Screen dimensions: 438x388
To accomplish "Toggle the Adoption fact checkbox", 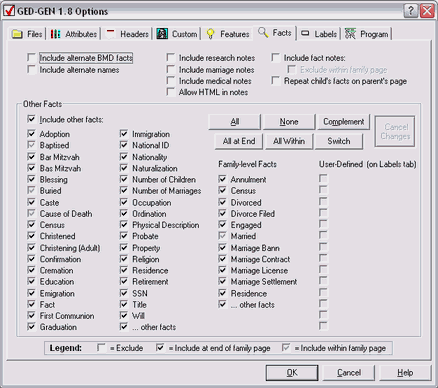I will 31,134.
